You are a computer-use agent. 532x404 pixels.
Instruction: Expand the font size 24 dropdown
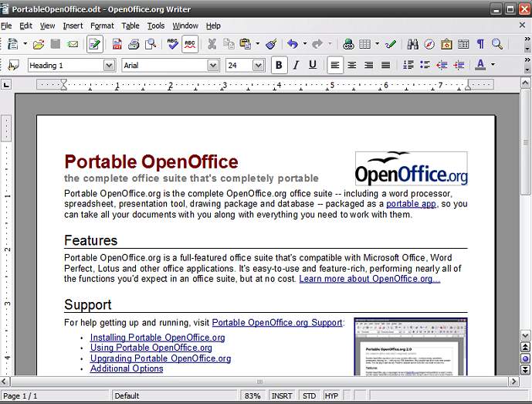[x=258, y=66]
